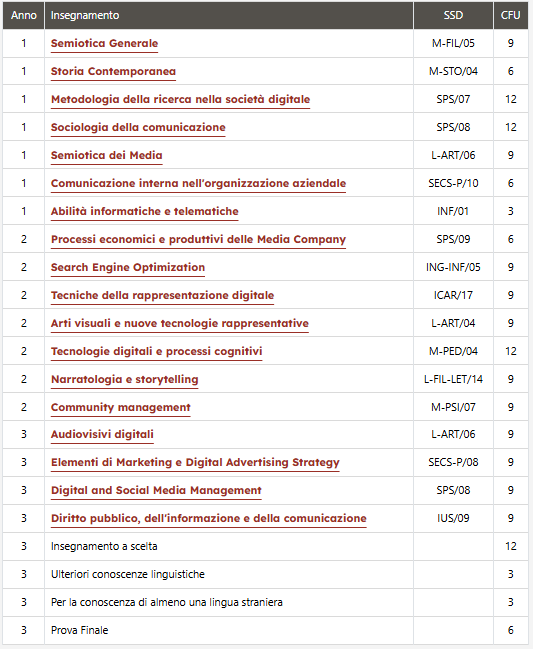Open the Sociologia della comunicazione link
The height and width of the screenshot is (649, 533).
[138, 127]
